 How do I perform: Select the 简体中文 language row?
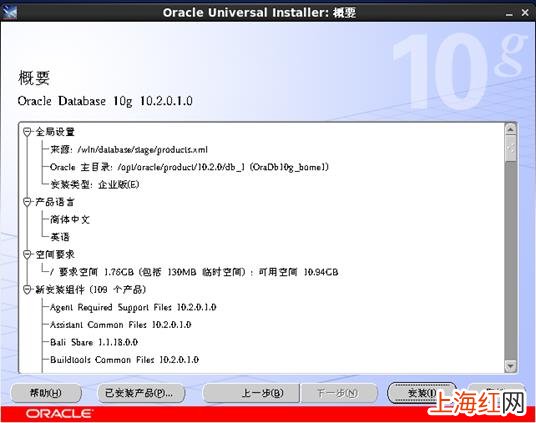(70, 220)
